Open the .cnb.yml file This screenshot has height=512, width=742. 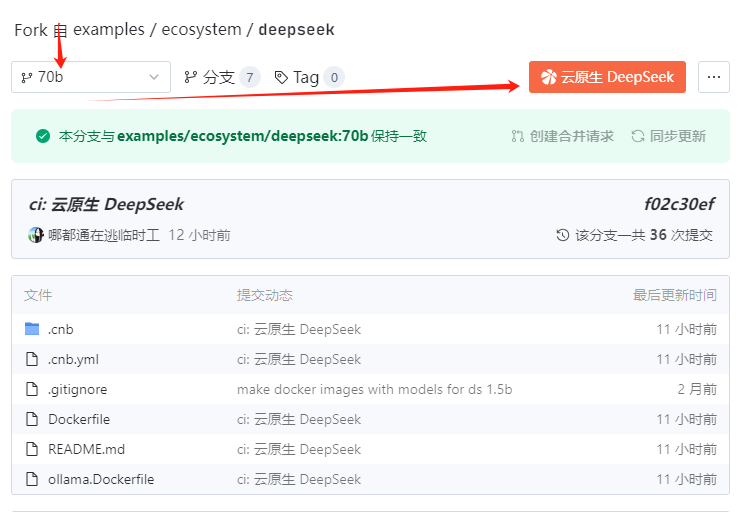click(x=73, y=359)
